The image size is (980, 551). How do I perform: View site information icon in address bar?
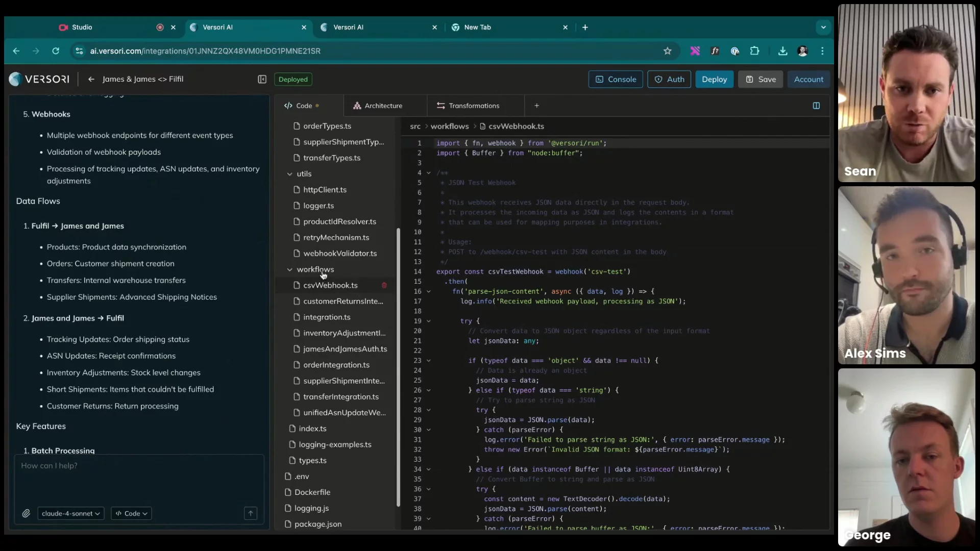tap(79, 51)
